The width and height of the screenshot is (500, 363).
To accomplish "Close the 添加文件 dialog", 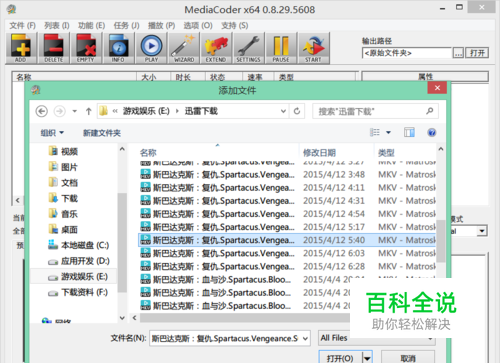I will pos(437,88).
